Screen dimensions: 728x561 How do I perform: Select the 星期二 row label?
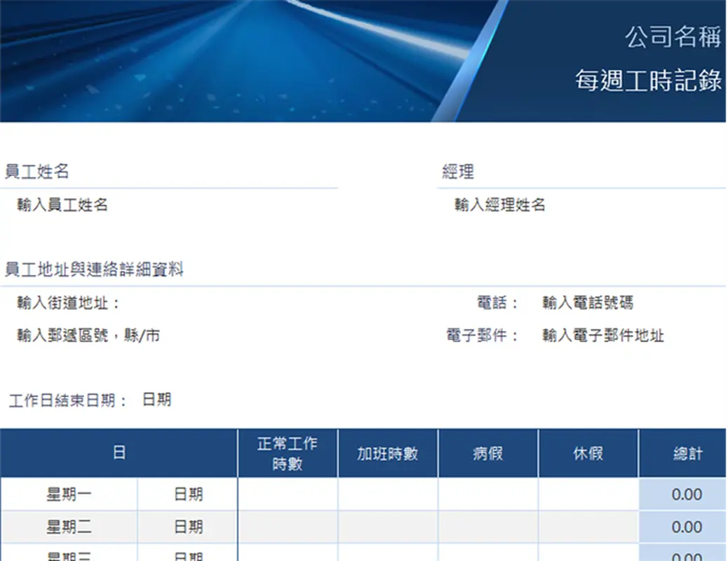point(69,527)
